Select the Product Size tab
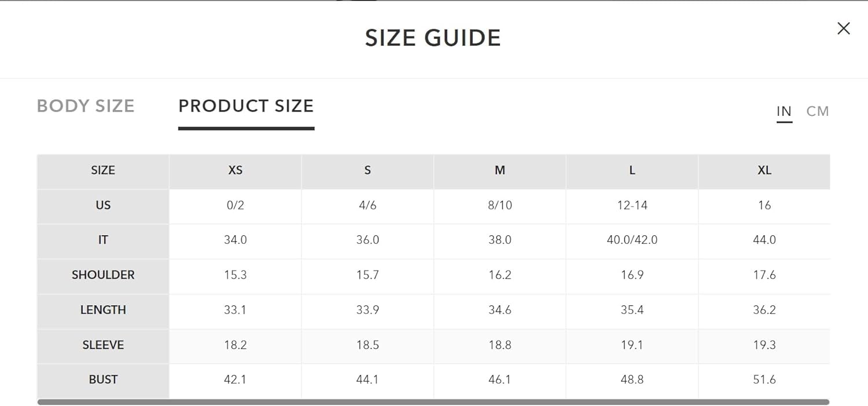The width and height of the screenshot is (868, 406). [246, 106]
